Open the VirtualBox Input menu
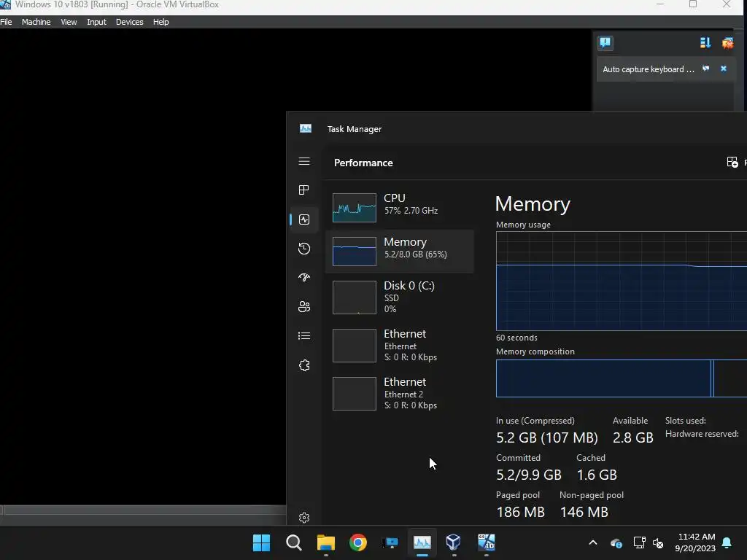This screenshot has width=747, height=560. (x=97, y=22)
